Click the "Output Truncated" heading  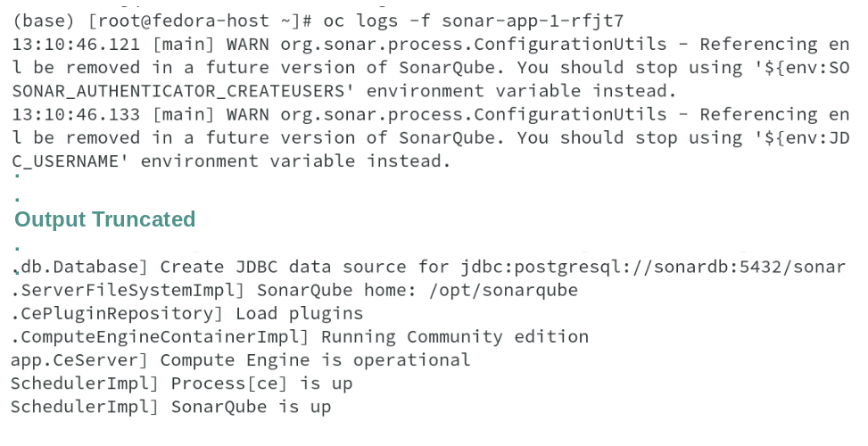(x=105, y=219)
